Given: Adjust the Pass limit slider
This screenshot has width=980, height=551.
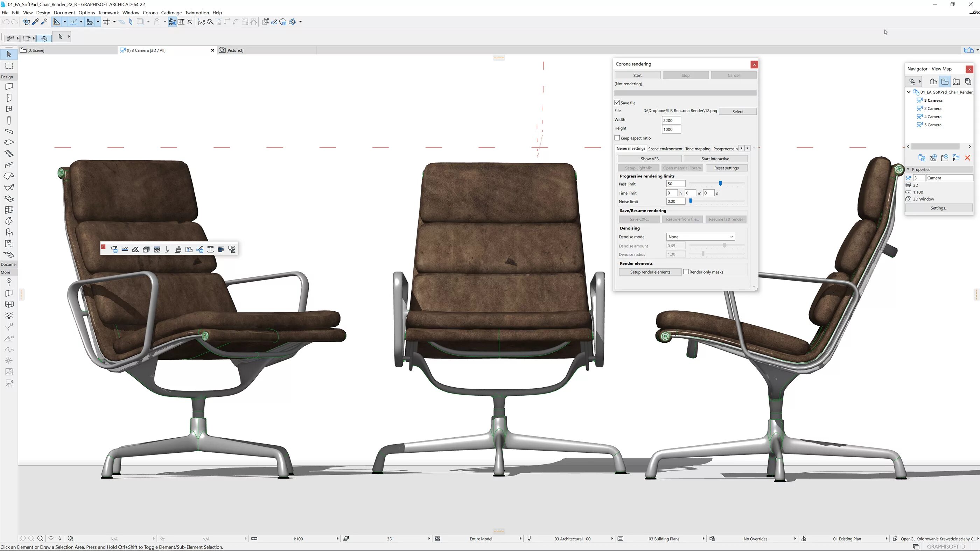Looking at the screenshot, I should coord(720,183).
